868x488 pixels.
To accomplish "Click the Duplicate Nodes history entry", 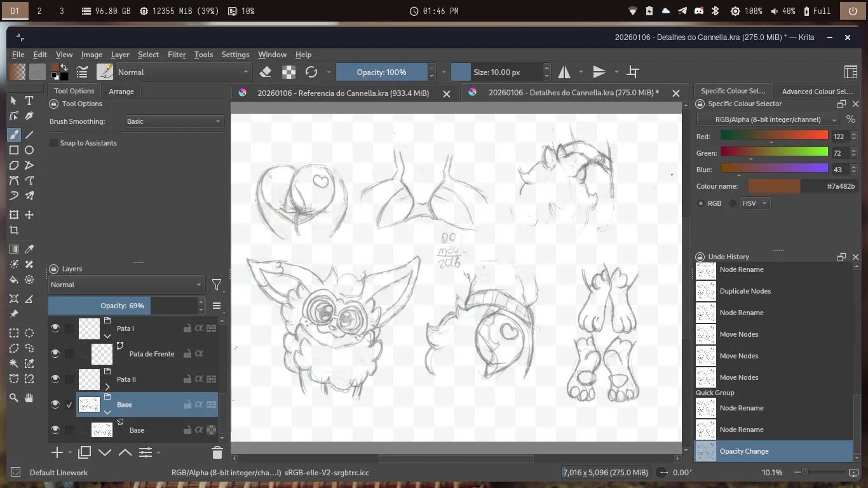I will tap(745, 291).
